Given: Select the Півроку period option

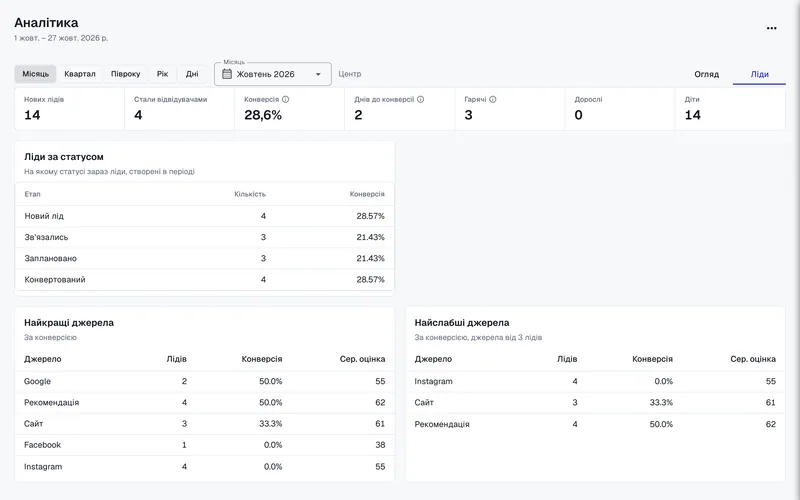Looking at the screenshot, I should pos(126,74).
